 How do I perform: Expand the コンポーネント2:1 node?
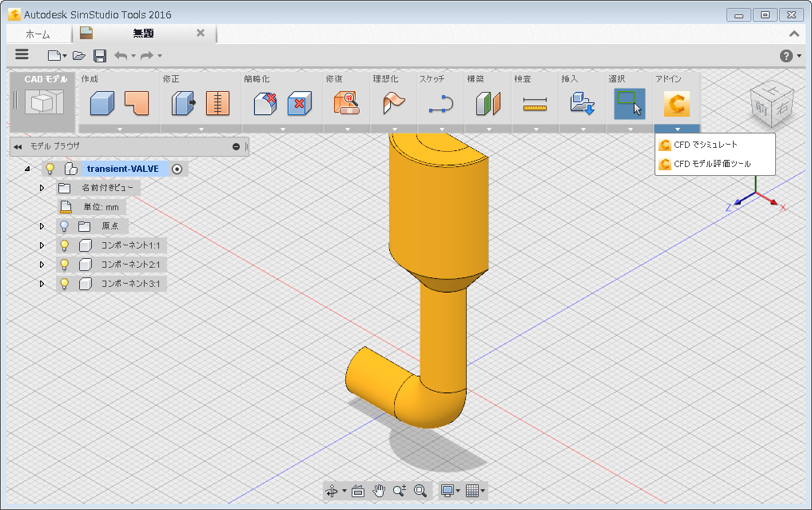pyautogui.click(x=42, y=265)
